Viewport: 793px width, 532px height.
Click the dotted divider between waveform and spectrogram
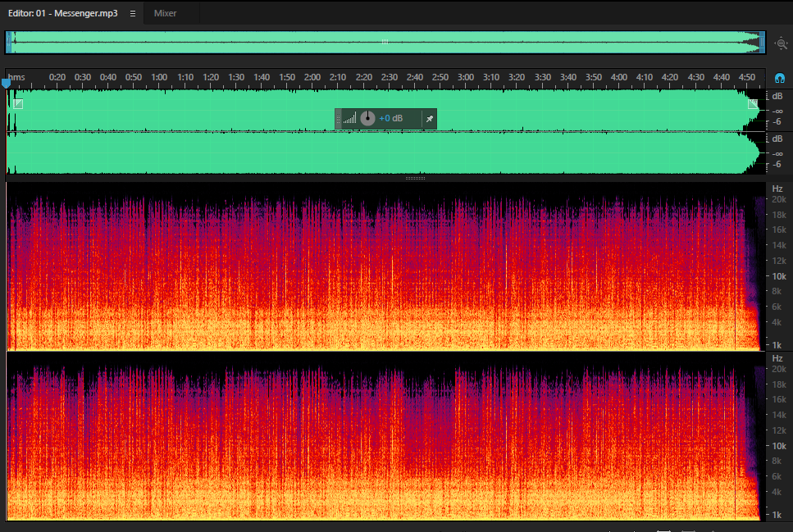point(415,178)
